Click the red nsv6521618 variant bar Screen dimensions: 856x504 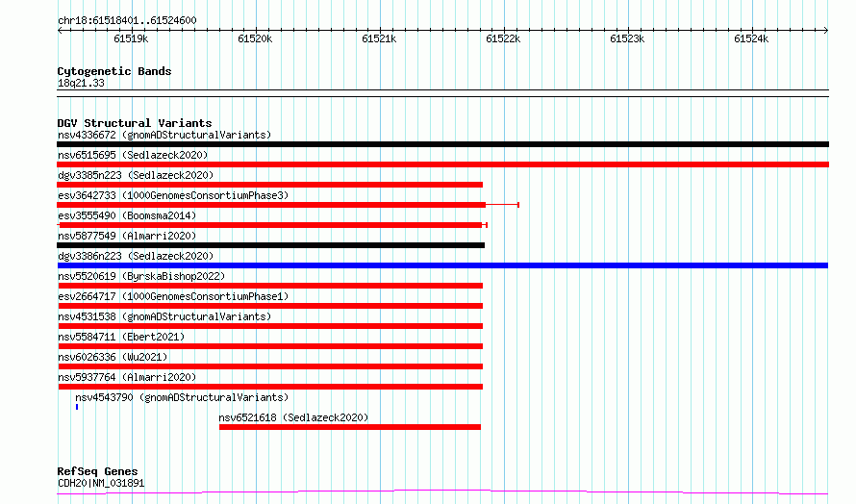350,428
